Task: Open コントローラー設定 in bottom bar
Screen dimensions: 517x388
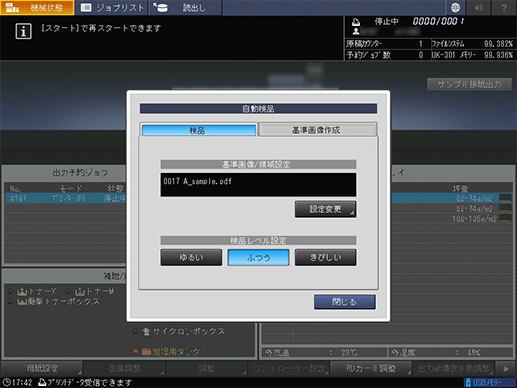Action: coord(289,368)
